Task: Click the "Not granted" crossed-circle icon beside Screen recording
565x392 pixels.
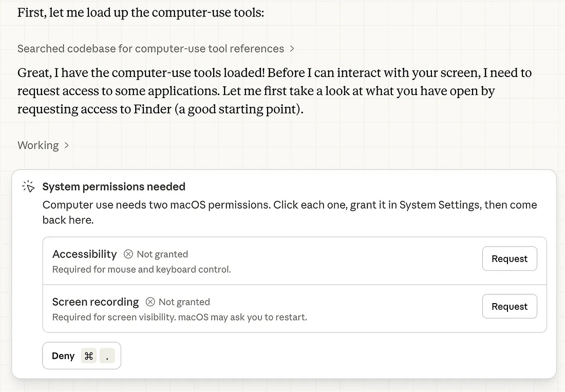Action: click(x=150, y=302)
